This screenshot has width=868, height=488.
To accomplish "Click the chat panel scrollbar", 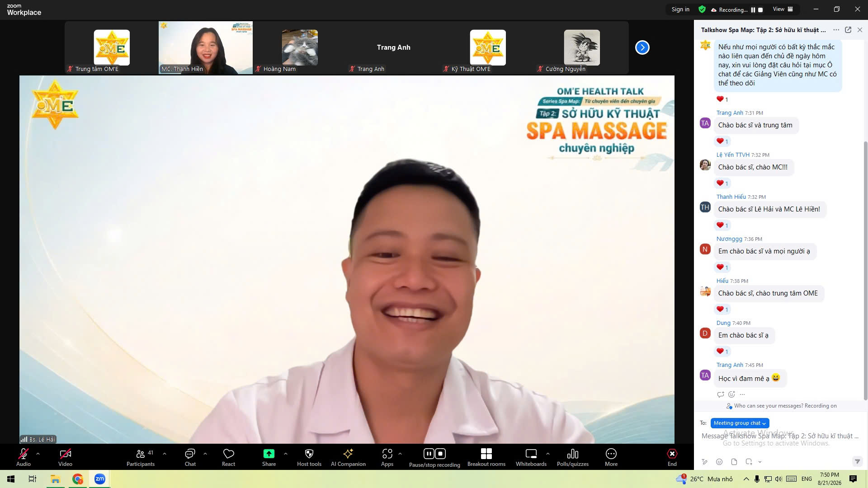I will coord(865,270).
